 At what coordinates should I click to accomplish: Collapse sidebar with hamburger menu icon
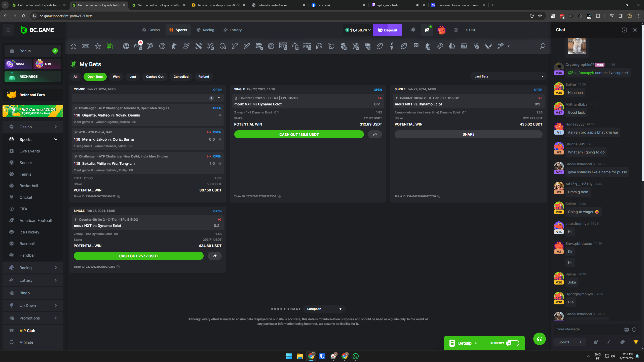[x=8, y=30]
